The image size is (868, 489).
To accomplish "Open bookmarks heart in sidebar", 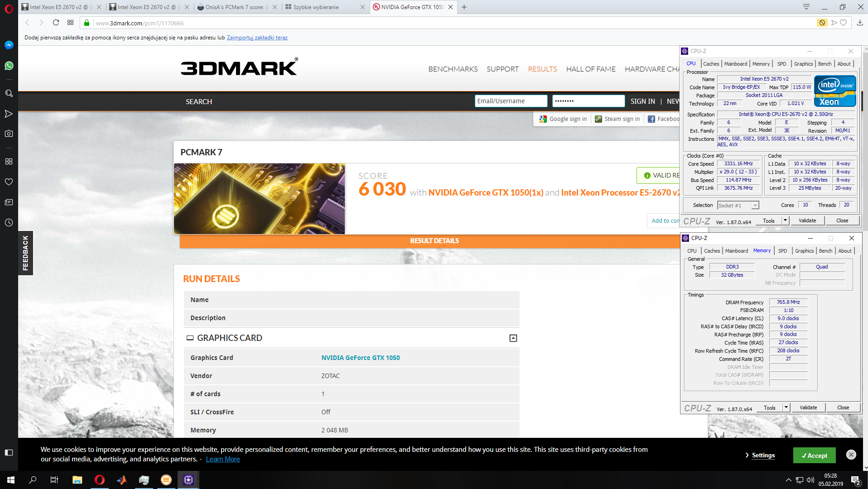I will [9, 182].
